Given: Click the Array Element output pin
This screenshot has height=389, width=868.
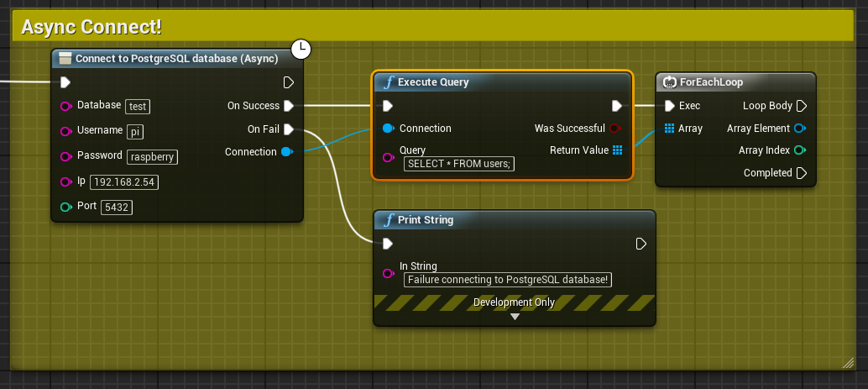Looking at the screenshot, I should (801, 129).
